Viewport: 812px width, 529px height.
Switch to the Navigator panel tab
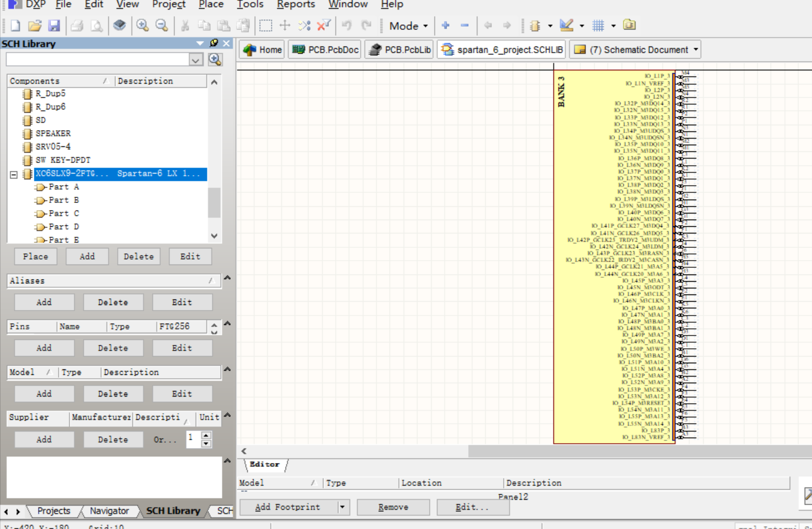[x=109, y=511]
